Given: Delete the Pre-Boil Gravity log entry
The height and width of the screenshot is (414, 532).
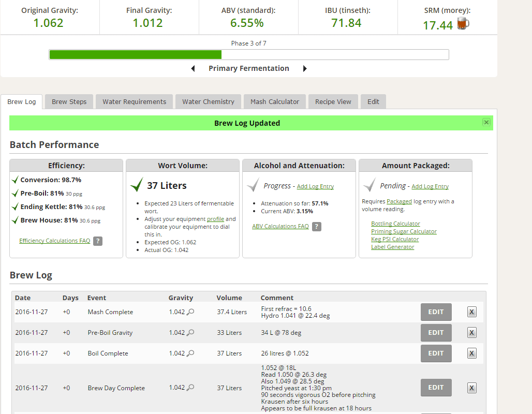Looking at the screenshot, I should point(471,333).
